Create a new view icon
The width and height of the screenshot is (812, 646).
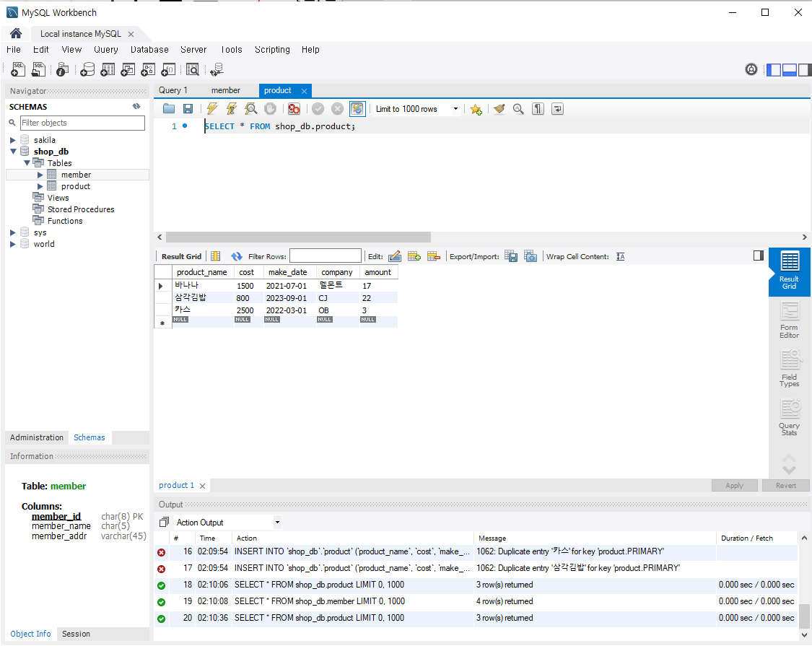tap(128, 69)
